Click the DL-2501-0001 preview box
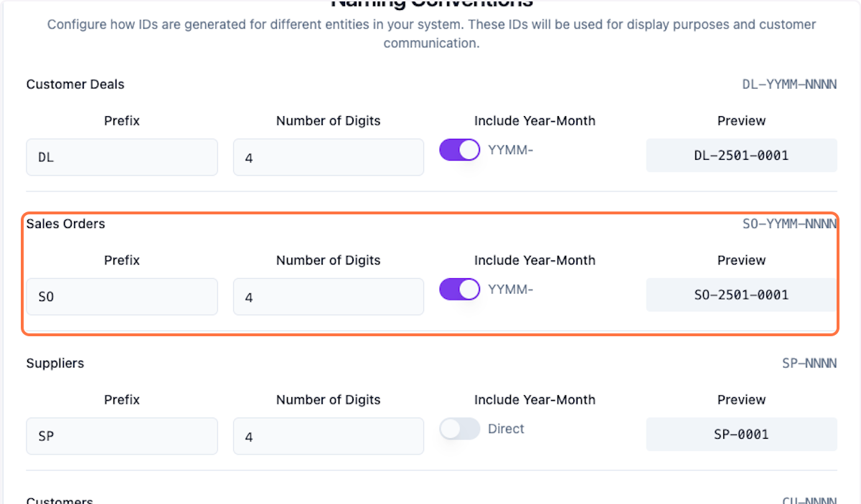The height and width of the screenshot is (504, 861). coord(741,156)
